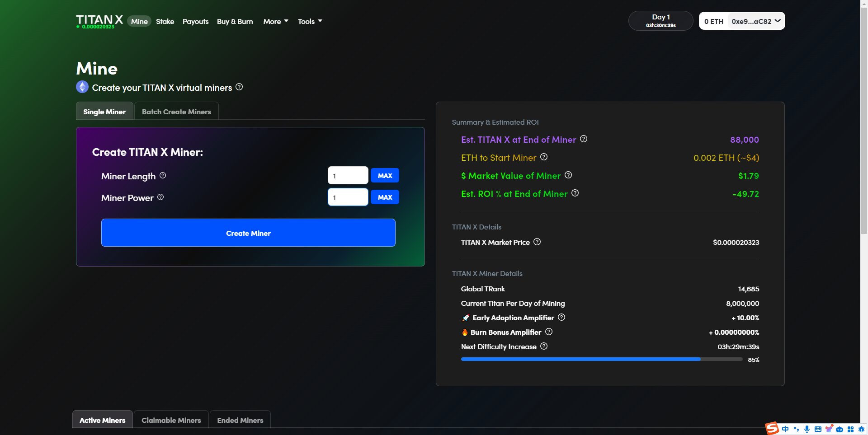The image size is (868, 435).
Task: Click the 0.002 ETH (~$4) value
Action: point(726,158)
